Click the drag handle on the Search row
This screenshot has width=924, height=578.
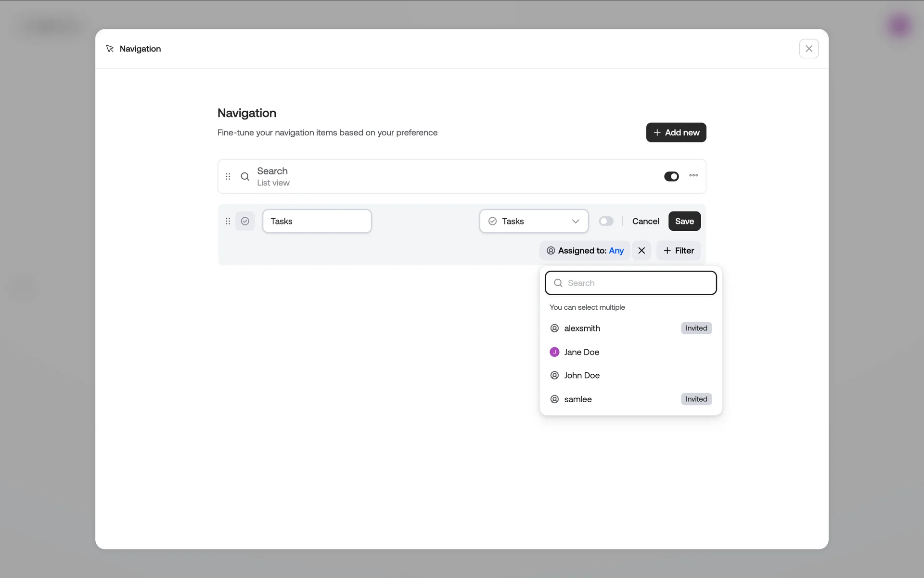click(228, 176)
